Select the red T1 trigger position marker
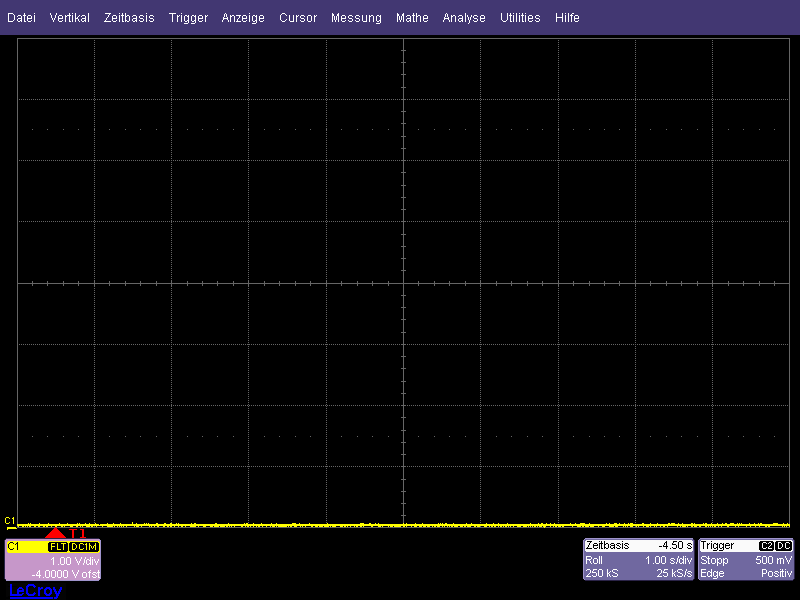This screenshot has height=600, width=800. tap(56, 533)
